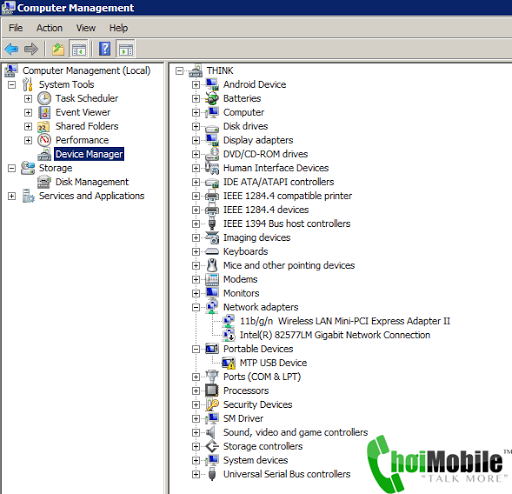Screen dimensions: 512x494
Task: Select the 11b/g/n Wireless LAN Mini-PCI Express Adapter II
Action: [x=345, y=321]
